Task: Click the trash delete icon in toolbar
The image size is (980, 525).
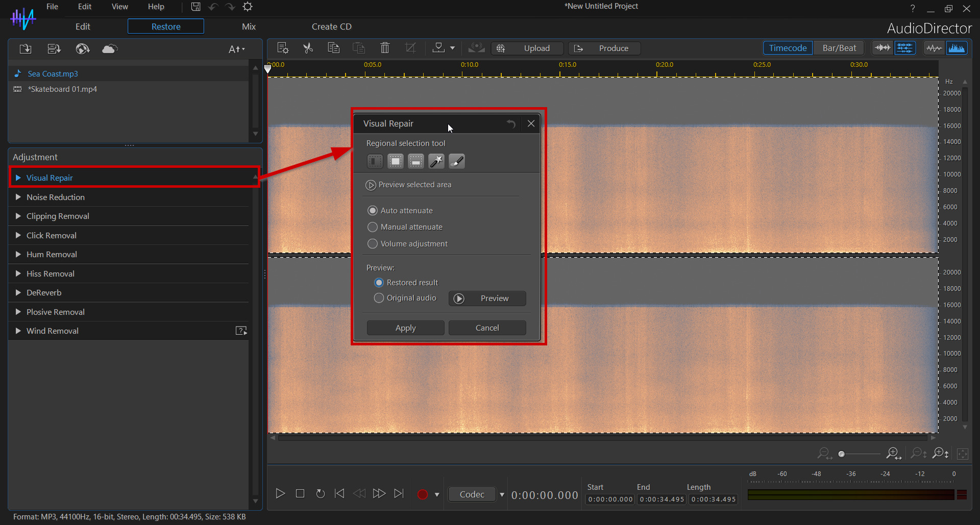Action: 385,48
